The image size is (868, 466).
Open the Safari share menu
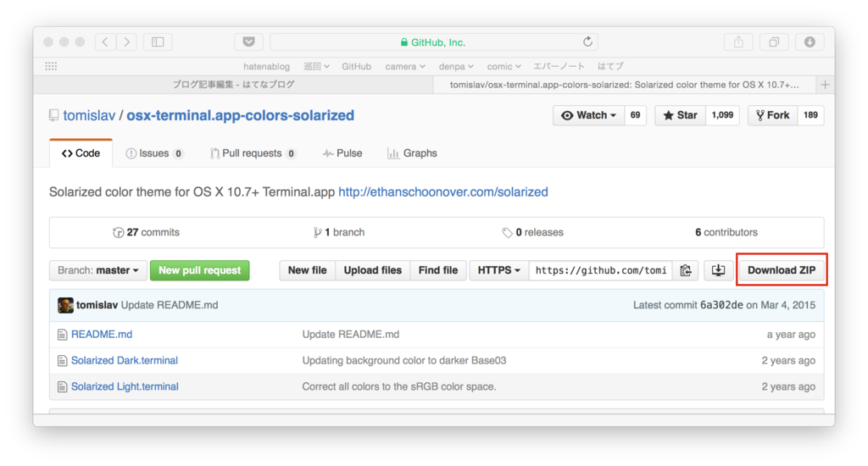738,42
